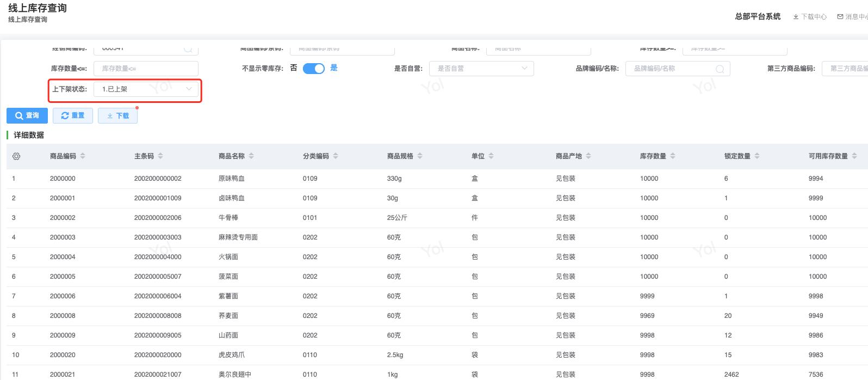
Task: Click search icon in 品牌编码/名称 field
Action: click(x=720, y=69)
